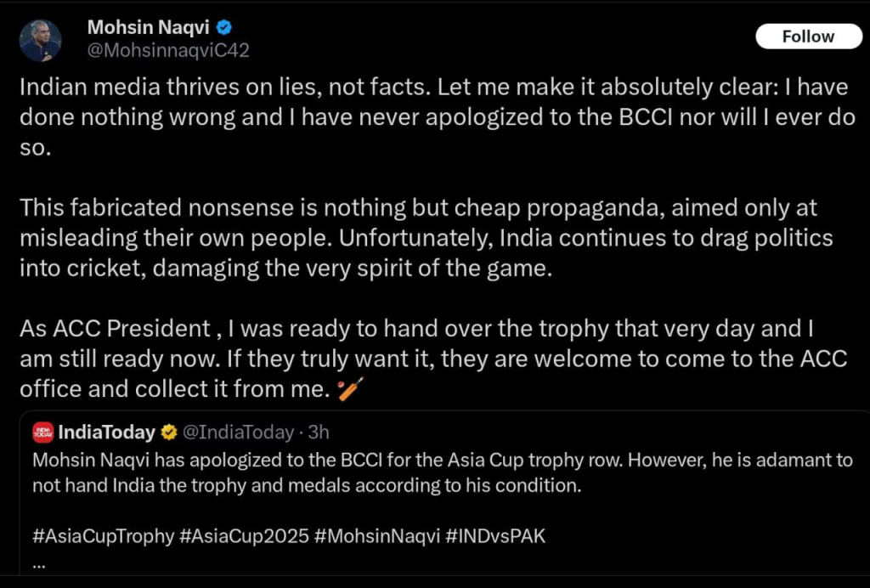This screenshot has height=588, width=870.
Task: Open the IndiaToday account name
Action: (x=106, y=433)
